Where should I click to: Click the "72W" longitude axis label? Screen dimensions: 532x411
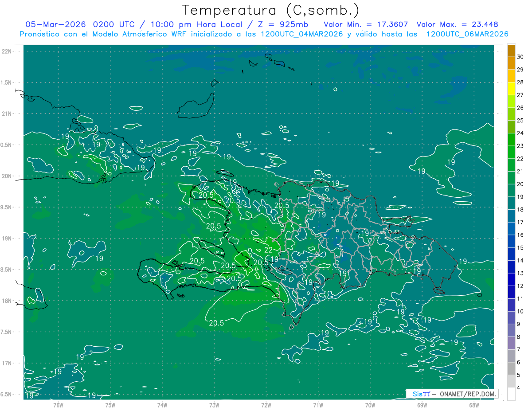click(266, 405)
